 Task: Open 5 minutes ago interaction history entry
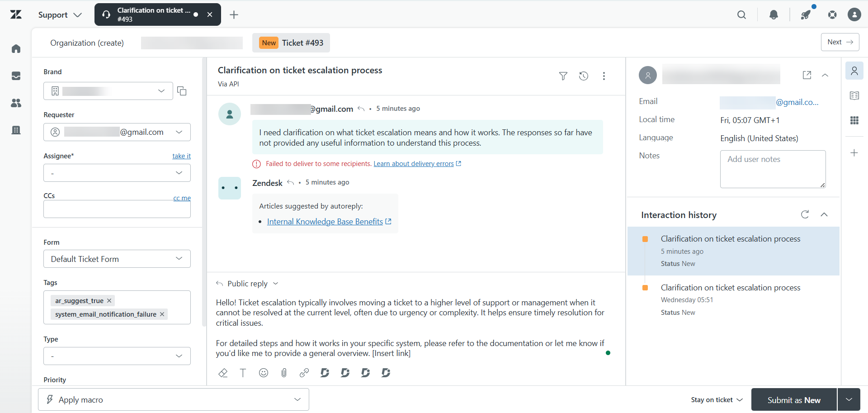pyautogui.click(x=733, y=251)
